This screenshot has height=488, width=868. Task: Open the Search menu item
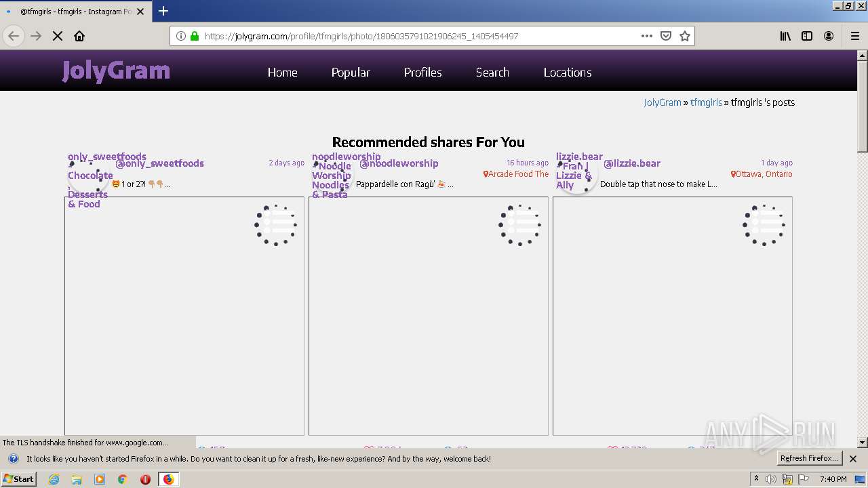pyautogui.click(x=492, y=73)
